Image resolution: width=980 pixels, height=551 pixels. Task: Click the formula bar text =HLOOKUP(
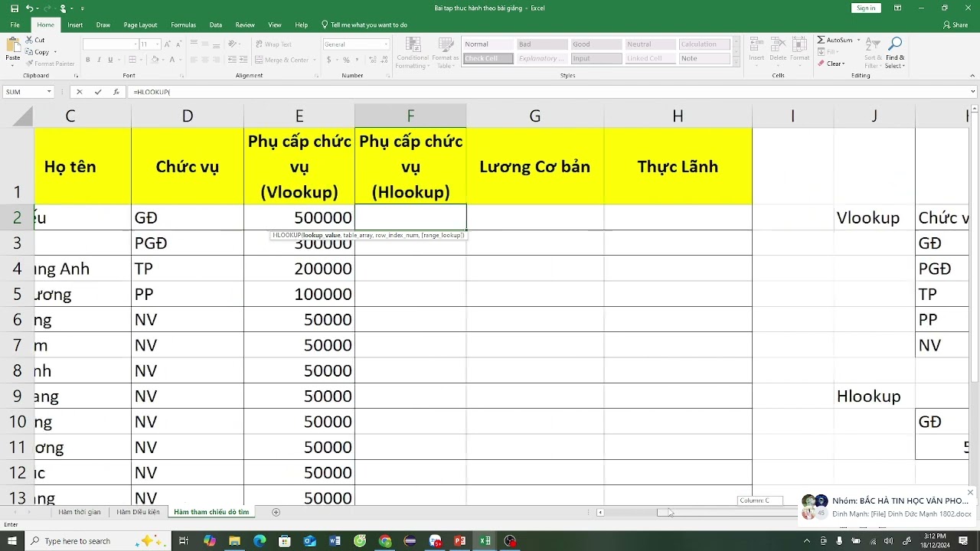pos(152,92)
